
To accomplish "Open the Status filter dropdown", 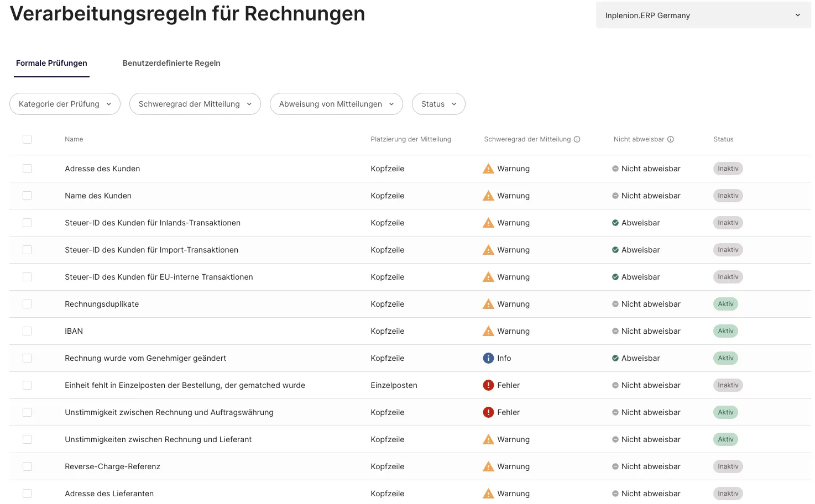I will (x=438, y=104).
